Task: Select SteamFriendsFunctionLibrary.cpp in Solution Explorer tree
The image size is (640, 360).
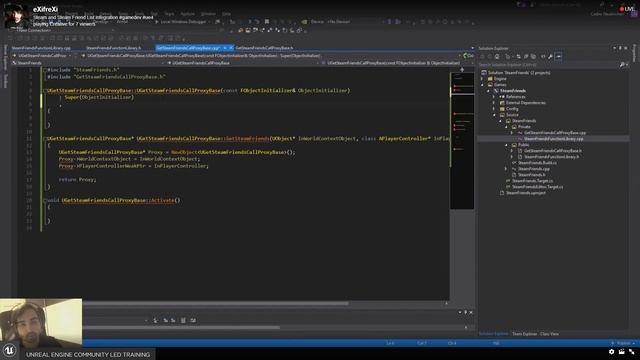Action: [x=553, y=139]
